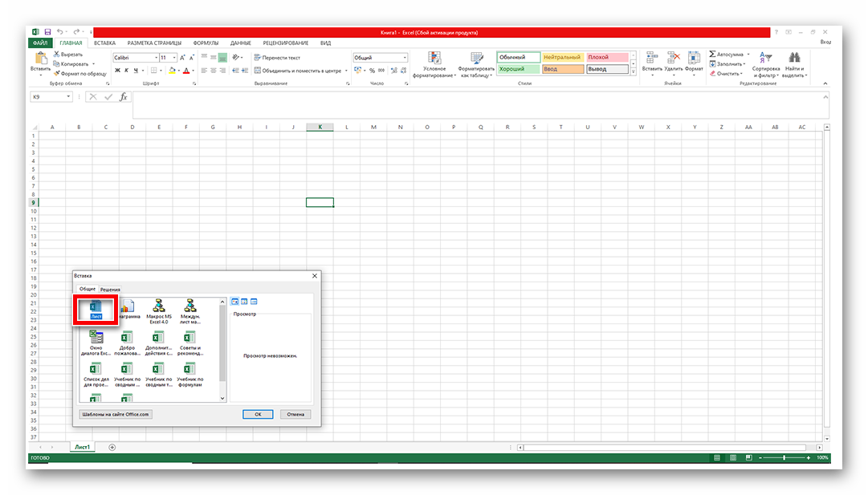Toggle Перенести текст wrap text
This screenshot has height=495, width=868.
277,58
